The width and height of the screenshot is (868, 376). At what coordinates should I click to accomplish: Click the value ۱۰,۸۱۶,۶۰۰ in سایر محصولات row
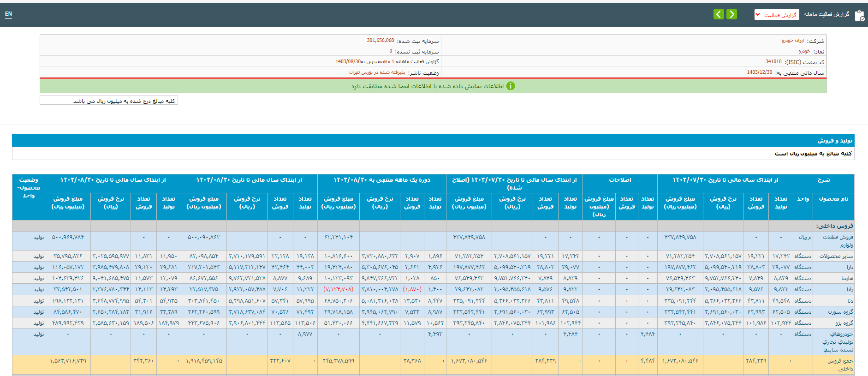click(x=339, y=256)
